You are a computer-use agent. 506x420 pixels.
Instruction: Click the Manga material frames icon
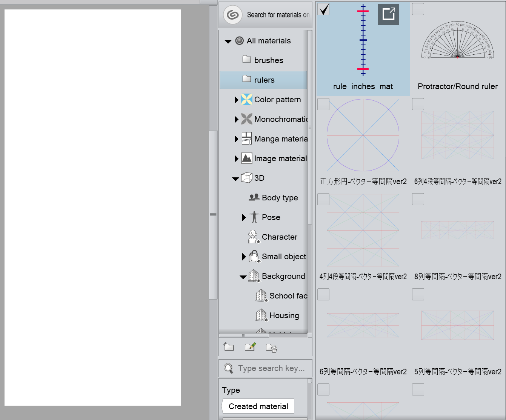pos(247,138)
